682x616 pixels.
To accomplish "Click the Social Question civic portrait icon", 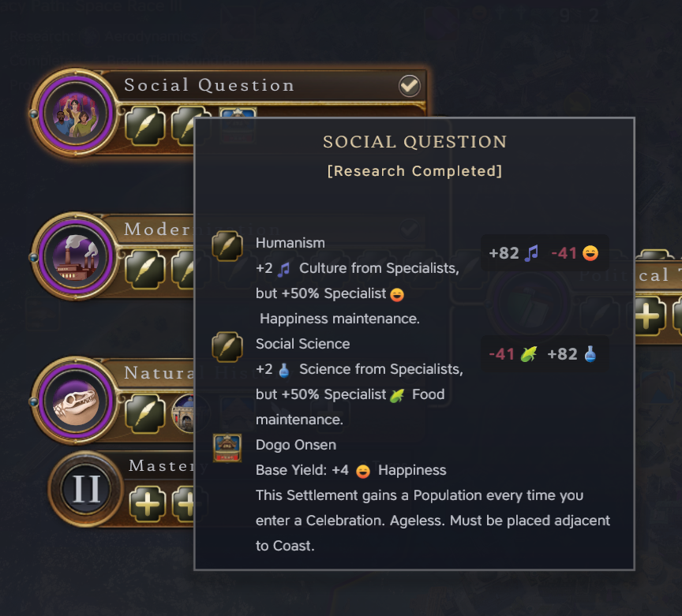I will pos(72,114).
